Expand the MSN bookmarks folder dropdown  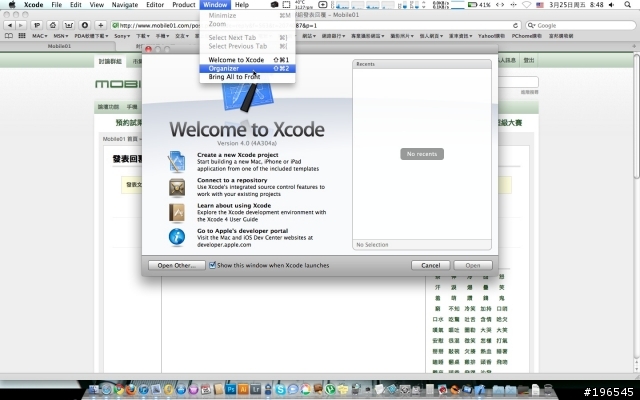pos(61,36)
